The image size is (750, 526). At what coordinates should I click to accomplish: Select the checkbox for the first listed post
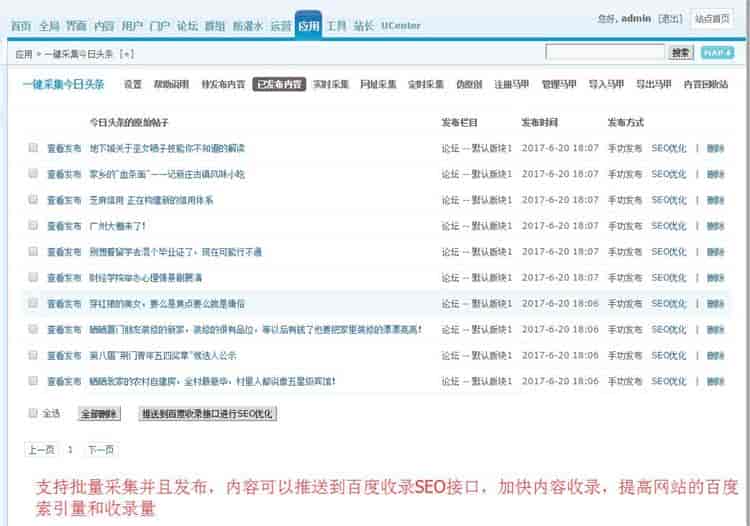click(33, 147)
